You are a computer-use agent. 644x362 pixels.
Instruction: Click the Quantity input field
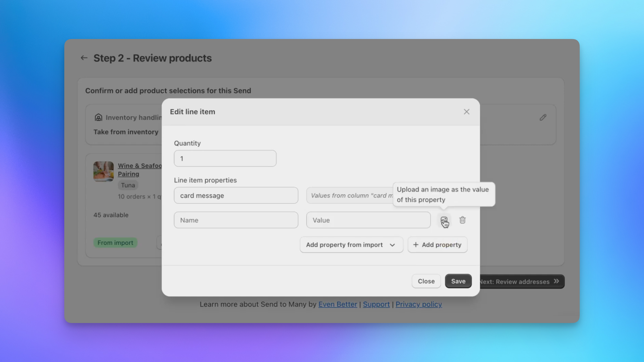click(x=225, y=158)
